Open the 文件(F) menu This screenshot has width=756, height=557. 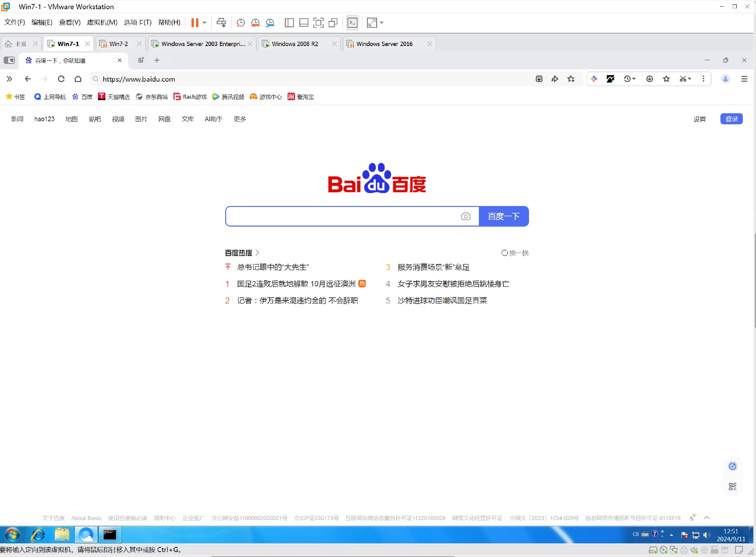pos(14,22)
